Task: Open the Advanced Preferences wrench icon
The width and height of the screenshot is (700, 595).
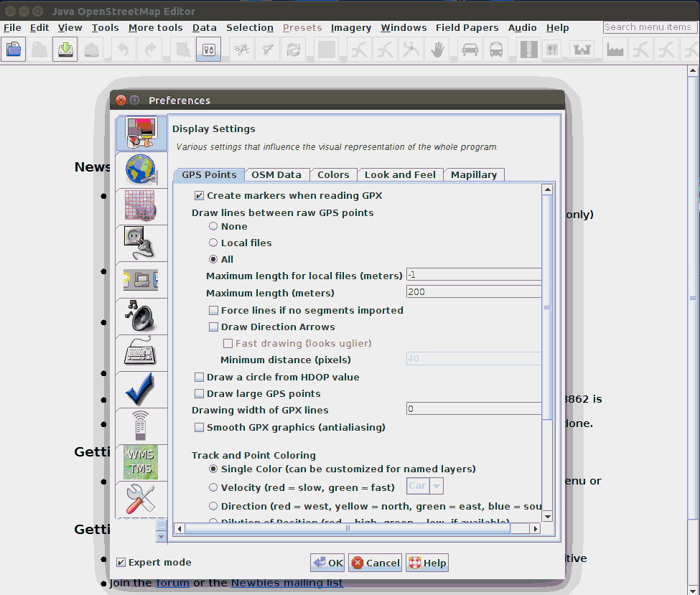Action: coord(141,500)
